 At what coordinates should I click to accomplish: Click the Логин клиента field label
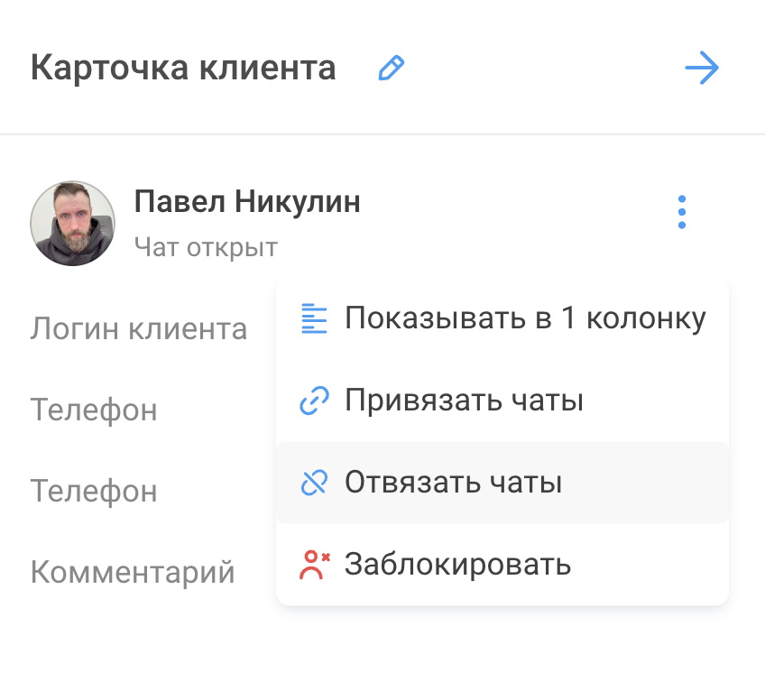[x=139, y=328]
